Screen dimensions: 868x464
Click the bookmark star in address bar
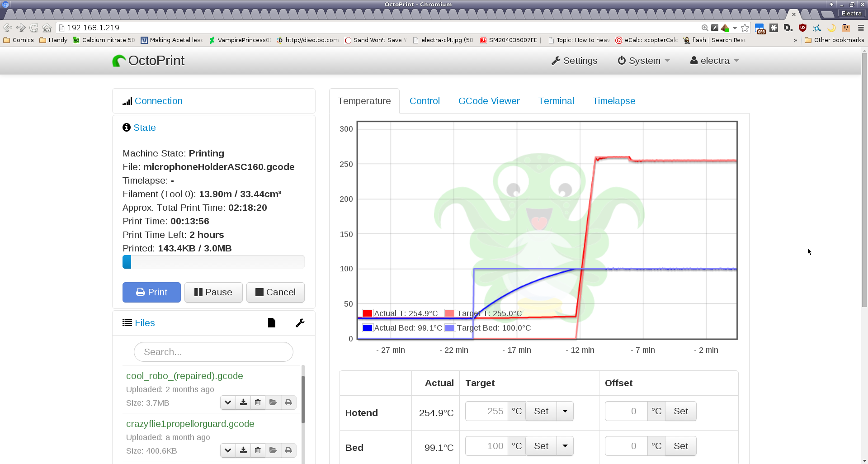tap(745, 28)
